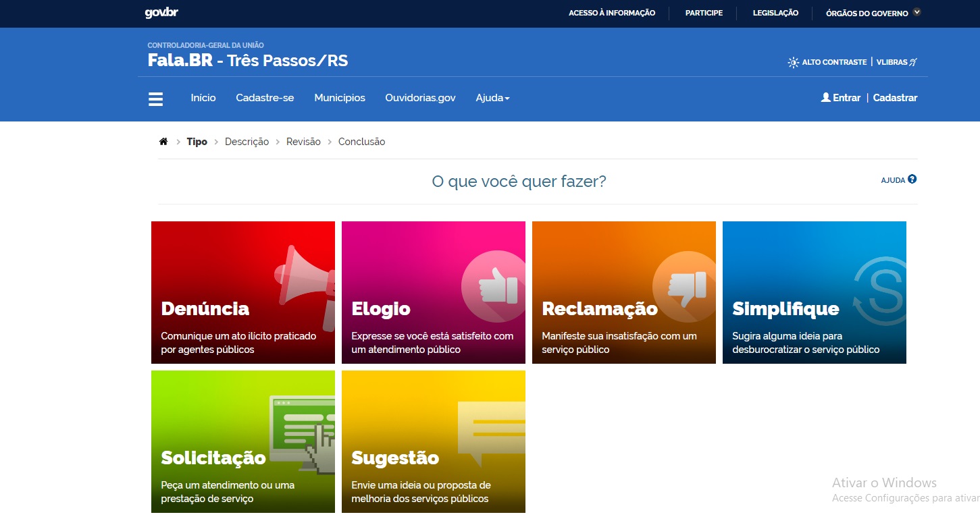Click the home icon in the breadcrumb
Screen dimensions: 980x523
click(x=163, y=141)
